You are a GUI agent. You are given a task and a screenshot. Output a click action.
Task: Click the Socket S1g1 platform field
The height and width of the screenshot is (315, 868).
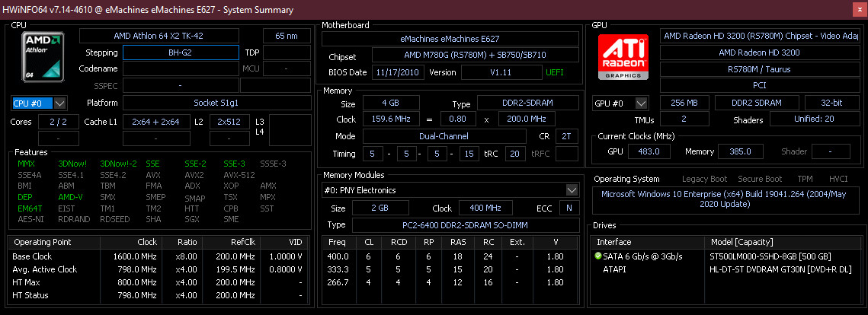tap(216, 103)
